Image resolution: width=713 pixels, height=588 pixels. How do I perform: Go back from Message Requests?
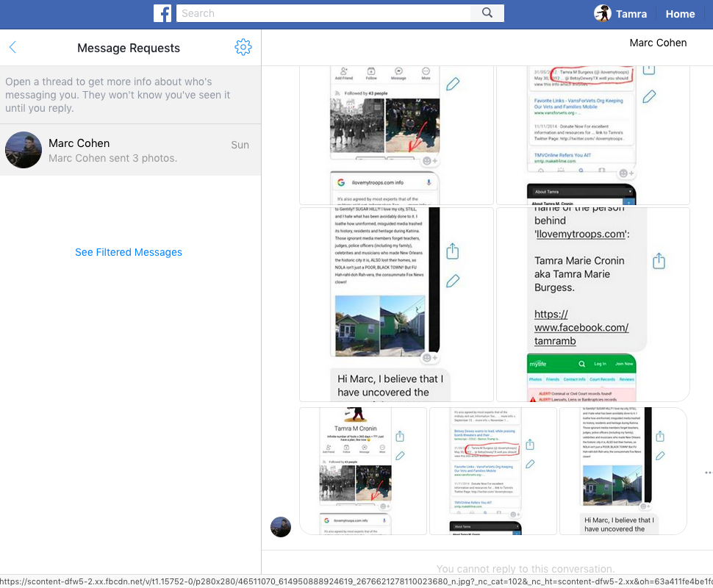[12, 47]
